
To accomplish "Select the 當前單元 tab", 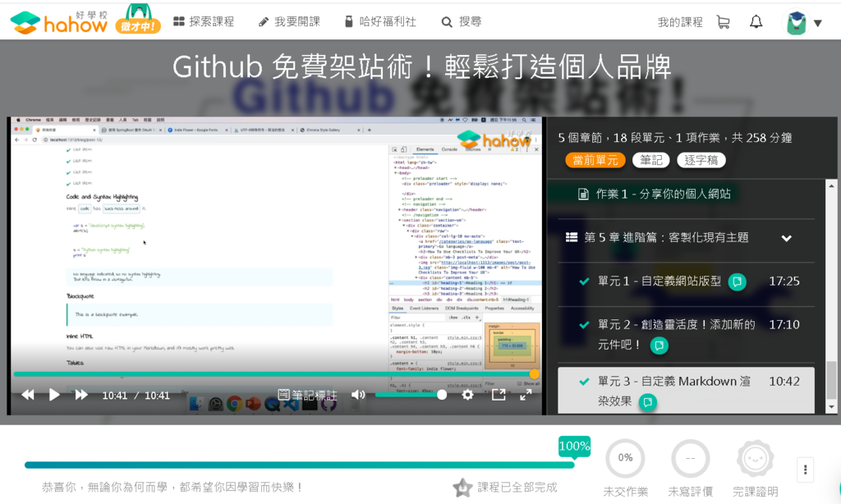I will coord(595,160).
